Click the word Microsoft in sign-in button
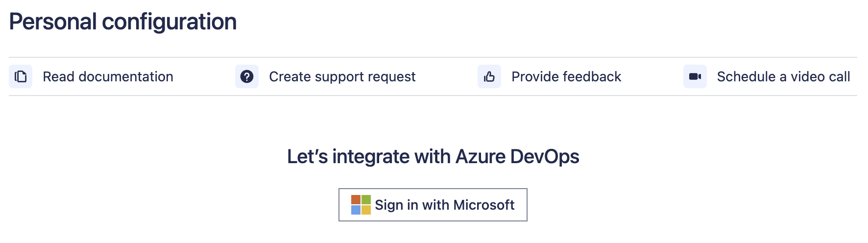Screen dimensions: 868x243 [x=484, y=205]
